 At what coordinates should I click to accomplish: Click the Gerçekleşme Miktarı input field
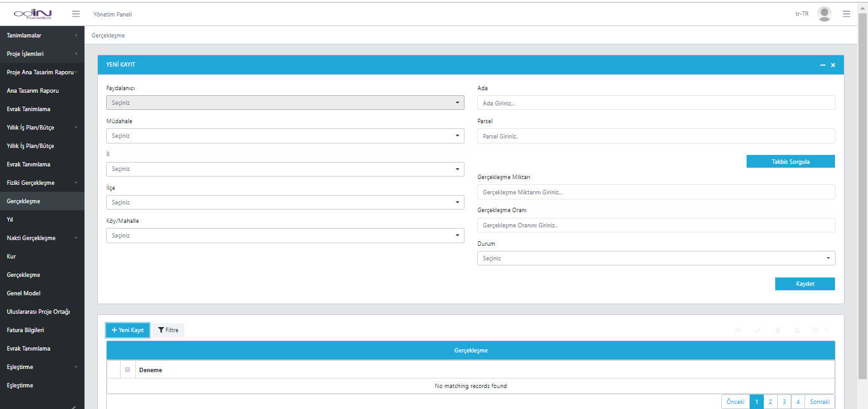pyautogui.click(x=656, y=192)
